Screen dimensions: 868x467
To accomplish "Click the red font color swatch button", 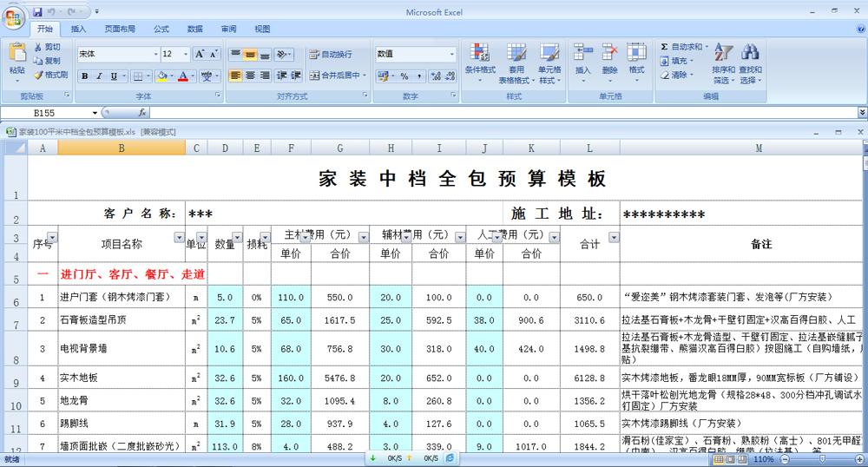I will (182, 76).
